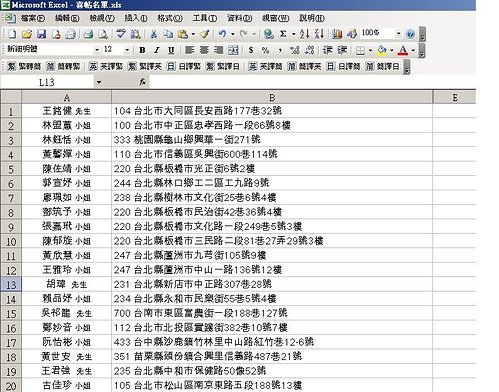Image resolution: width=499 pixels, height=392 pixels.
Task: Sort ascending with the A-Z icon
Action: [x=304, y=34]
